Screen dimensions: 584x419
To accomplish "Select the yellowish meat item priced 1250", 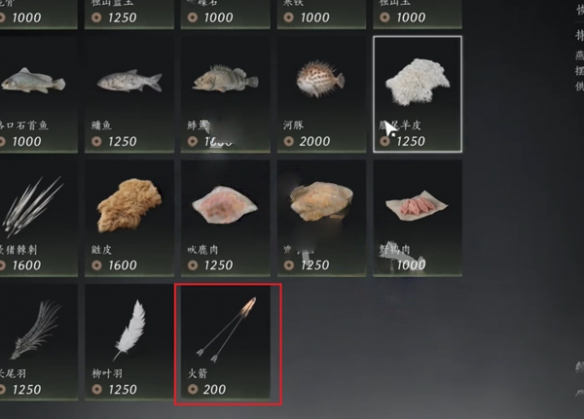I will [x=321, y=219].
